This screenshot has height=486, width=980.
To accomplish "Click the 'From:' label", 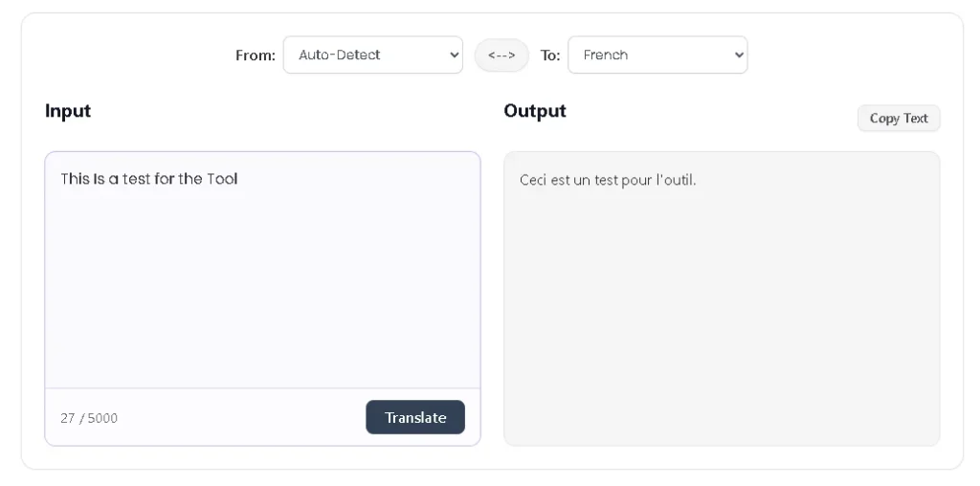I will pyautogui.click(x=256, y=55).
